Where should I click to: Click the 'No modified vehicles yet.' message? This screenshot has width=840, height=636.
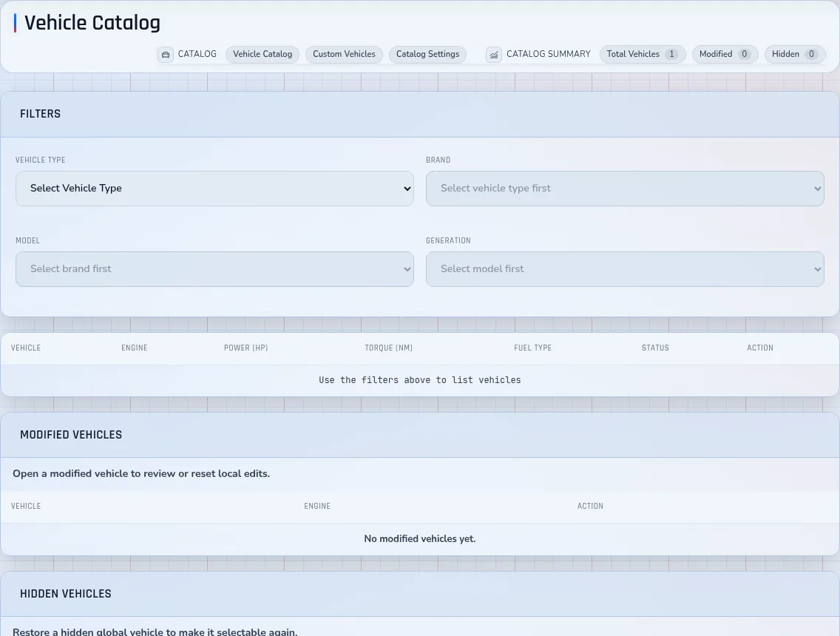tap(420, 538)
